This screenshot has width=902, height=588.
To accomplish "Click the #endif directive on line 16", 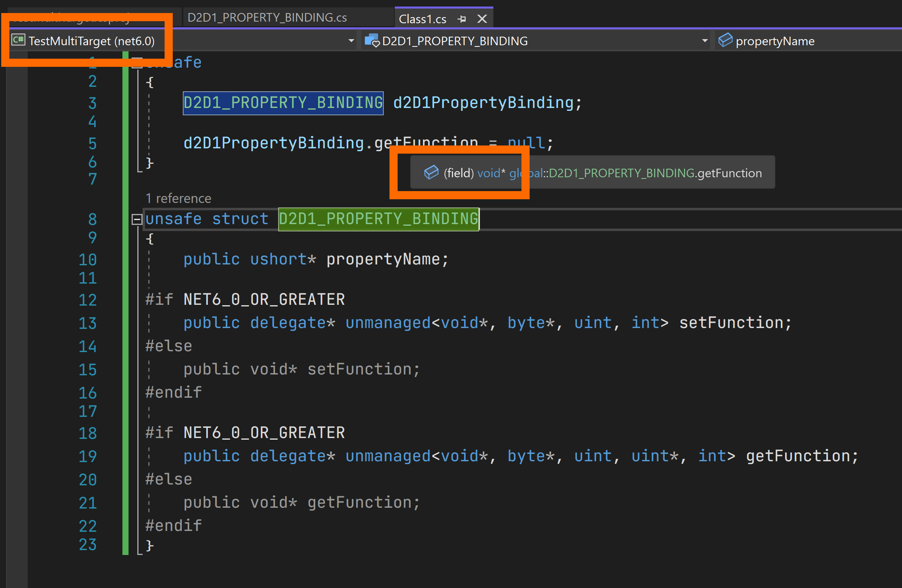I will (174, 393).
